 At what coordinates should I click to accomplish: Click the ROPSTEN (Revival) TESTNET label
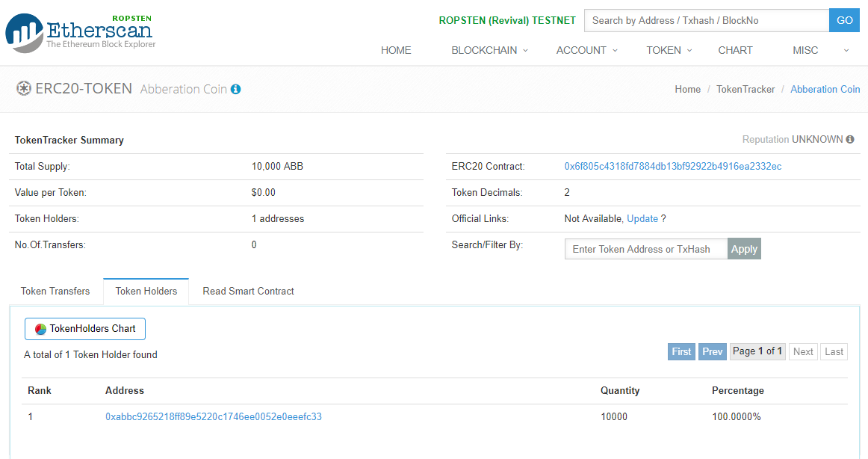pos(507,20)
